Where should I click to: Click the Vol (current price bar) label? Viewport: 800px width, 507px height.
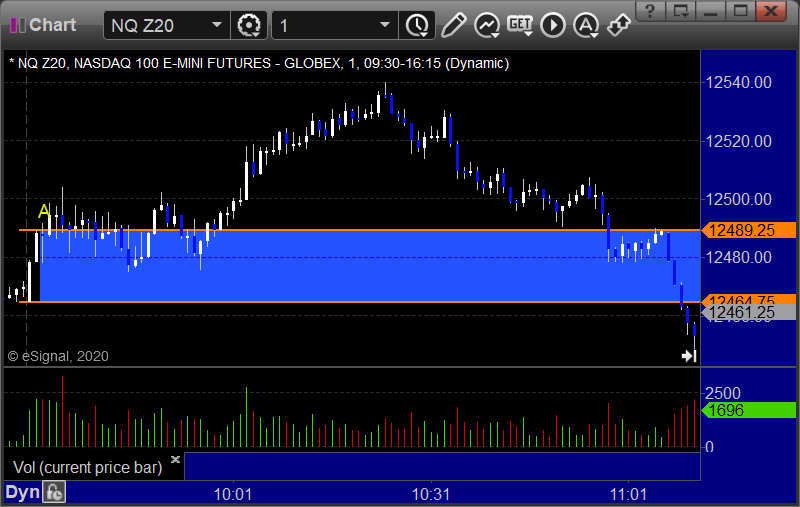(x=87, y=467)
